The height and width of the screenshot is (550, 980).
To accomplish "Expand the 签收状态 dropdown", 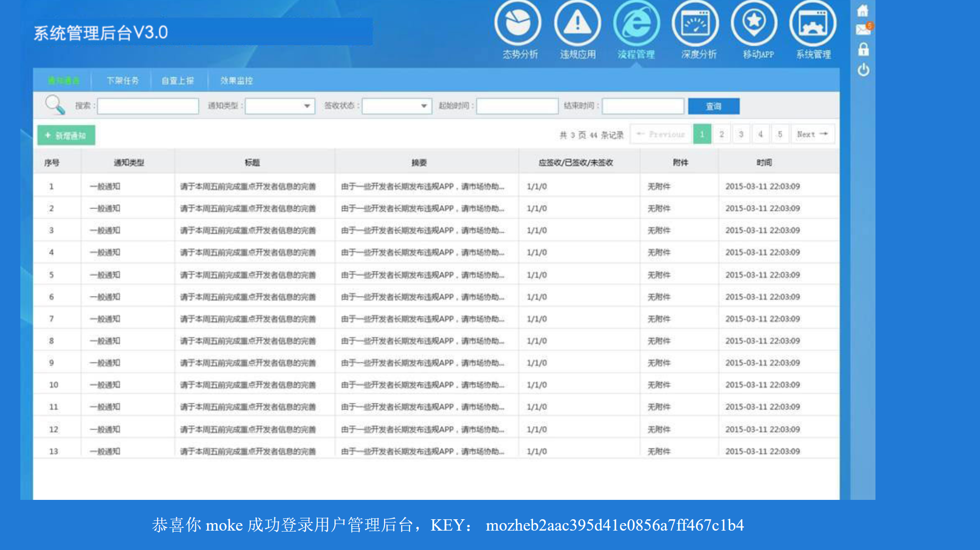I will pos(397,106).
